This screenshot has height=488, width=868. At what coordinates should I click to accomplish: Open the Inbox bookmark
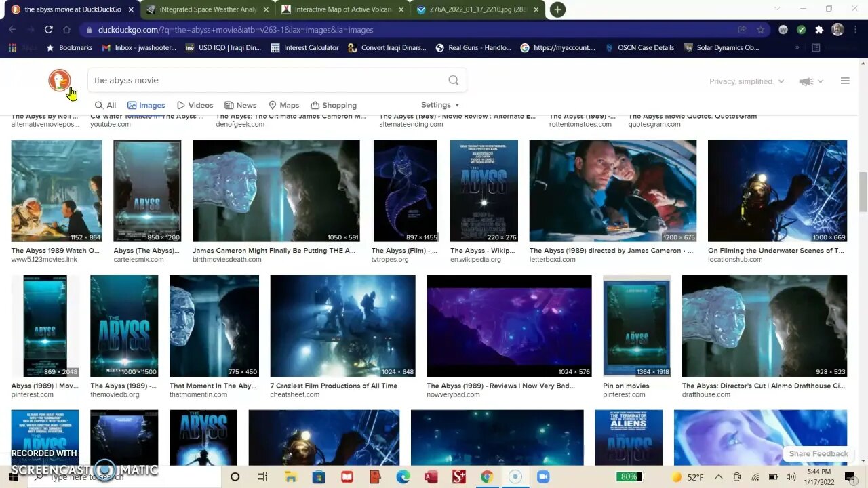click(x=139, y=48)
